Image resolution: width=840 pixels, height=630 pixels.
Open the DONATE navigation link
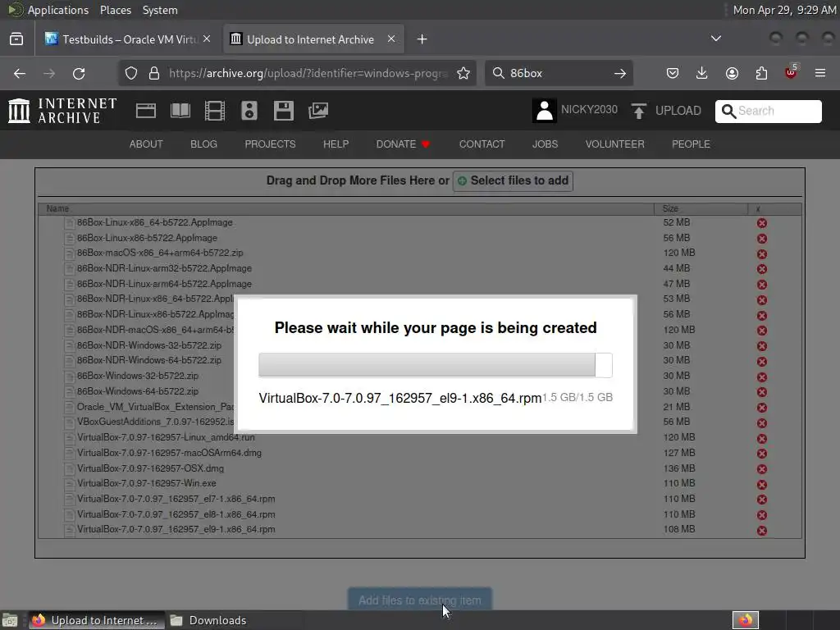(x=403, y=144)
